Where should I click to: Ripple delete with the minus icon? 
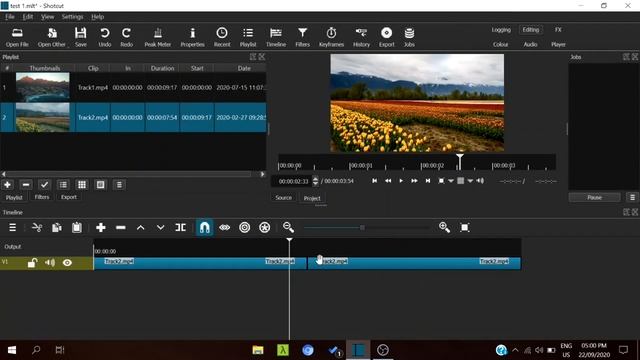(x=121, y=227)
